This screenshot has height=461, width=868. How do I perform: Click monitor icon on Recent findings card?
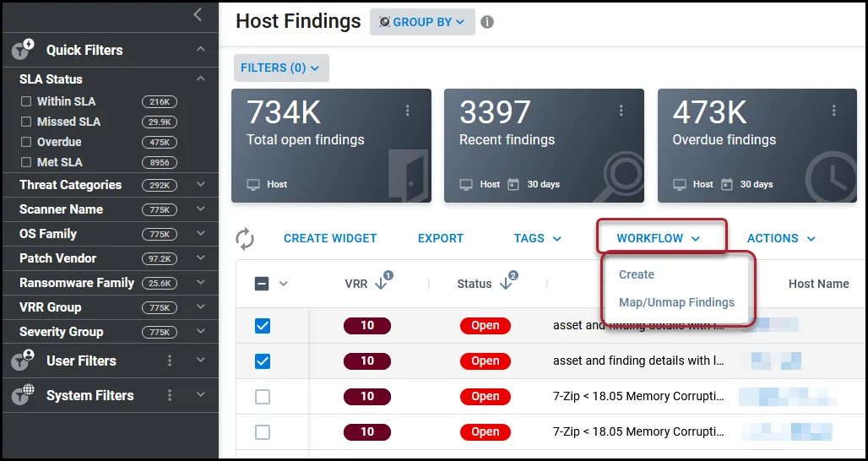click(x=466, y=184)
